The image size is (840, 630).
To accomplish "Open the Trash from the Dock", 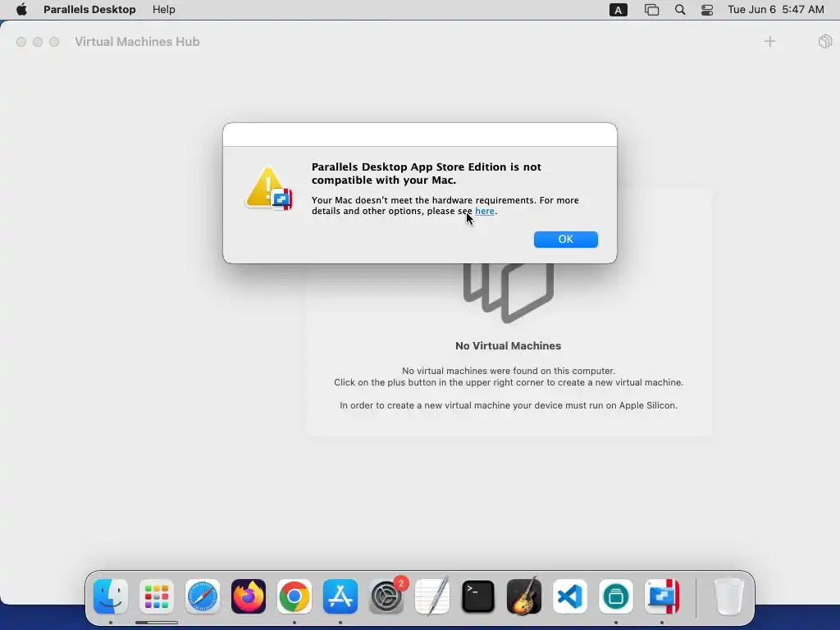I will (729, 596).
